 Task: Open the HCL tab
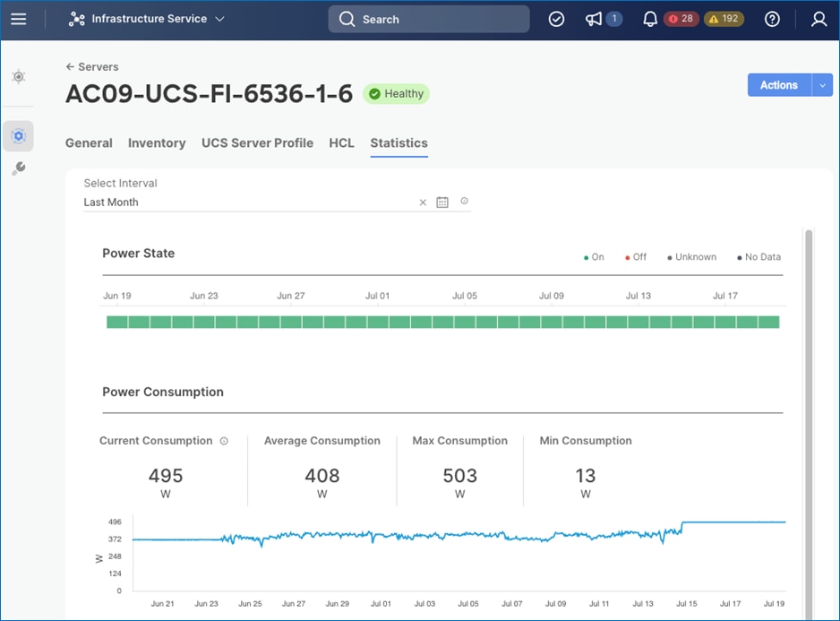tap(342, 143)
